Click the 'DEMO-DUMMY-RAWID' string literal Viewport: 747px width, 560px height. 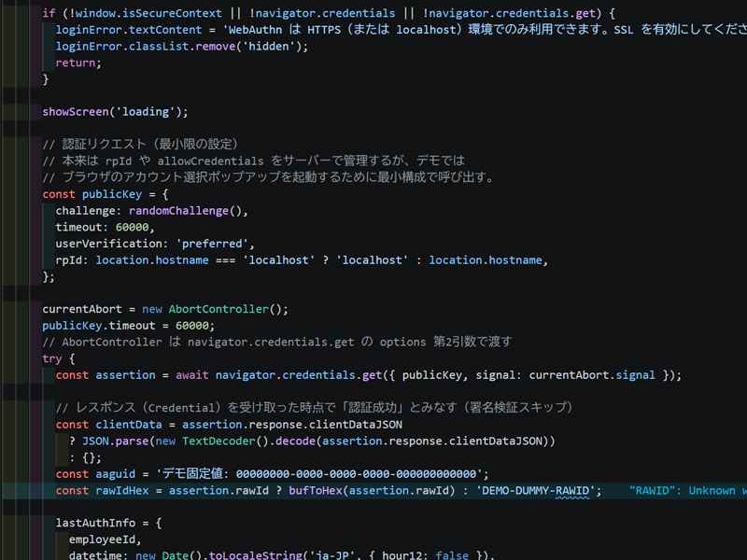(x=535, y=491)
